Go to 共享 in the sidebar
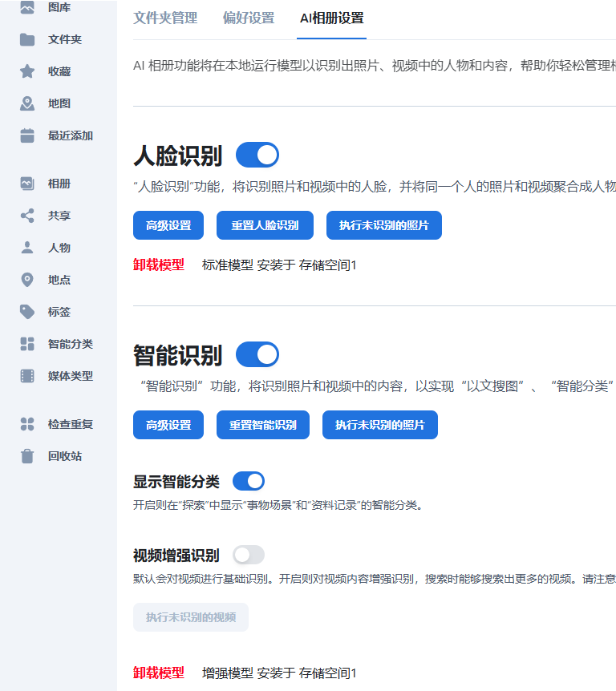This screenshot has height=691, width=616. (59, 216)
